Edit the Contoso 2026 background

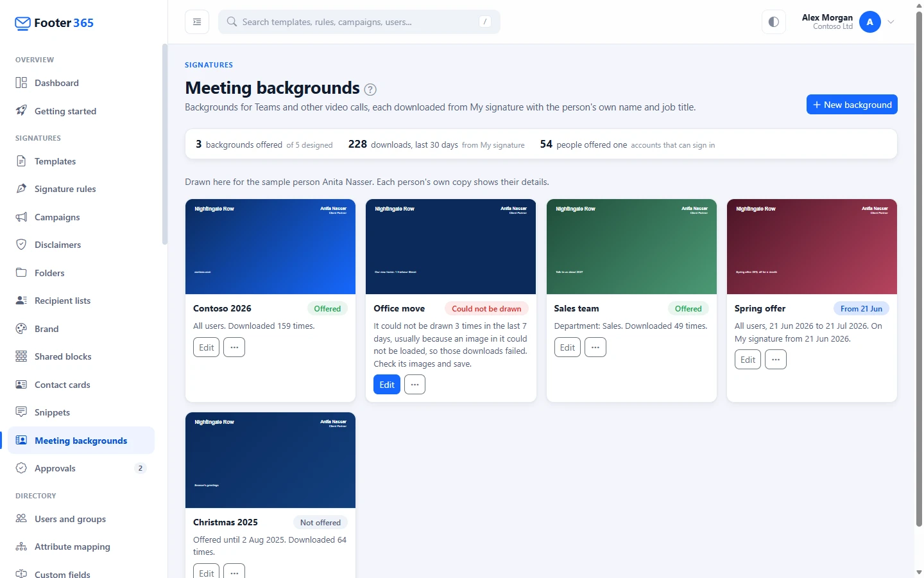(x=206, y=347)
